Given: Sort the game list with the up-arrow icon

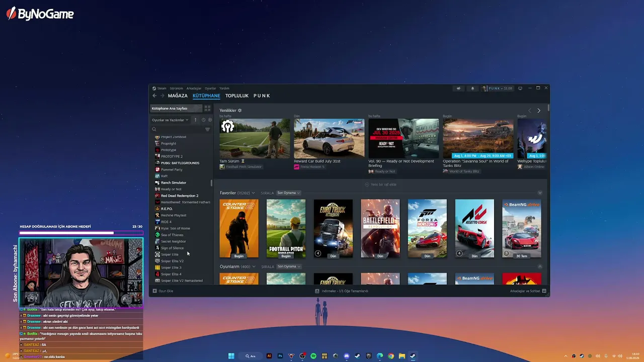Looking at the screenshot, I should coord(196,120).
